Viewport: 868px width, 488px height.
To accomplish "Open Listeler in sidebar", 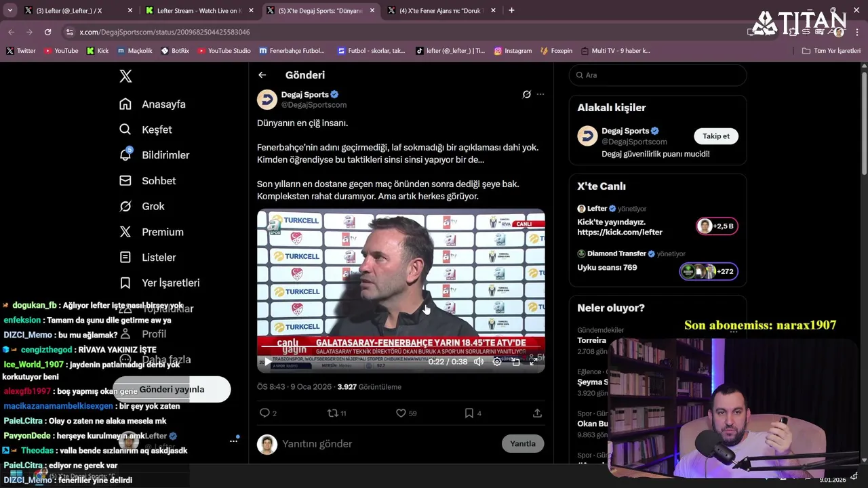I will point(148,258).
